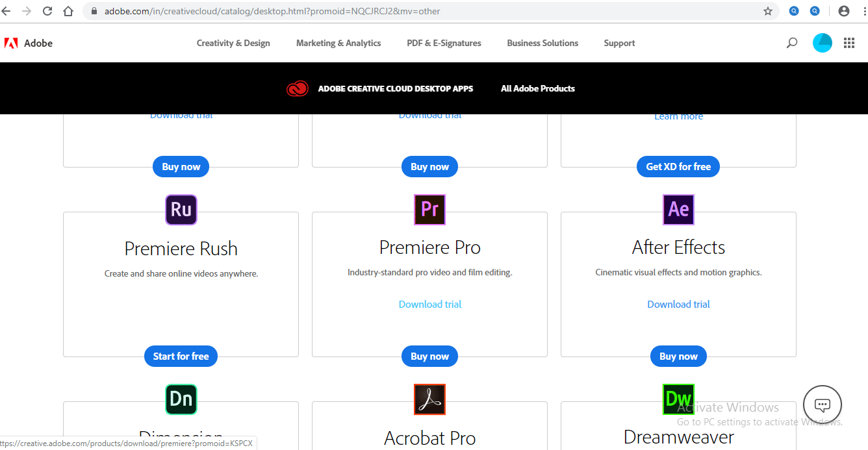Click Get XD for free button

678,166
